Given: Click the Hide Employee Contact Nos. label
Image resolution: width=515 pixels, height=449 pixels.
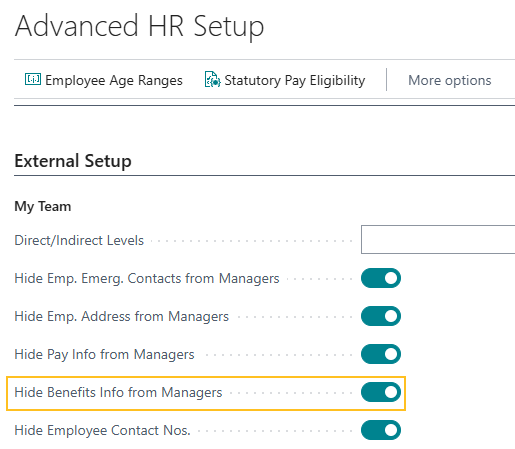Looking at the screenshot, I should coord(102,430).
